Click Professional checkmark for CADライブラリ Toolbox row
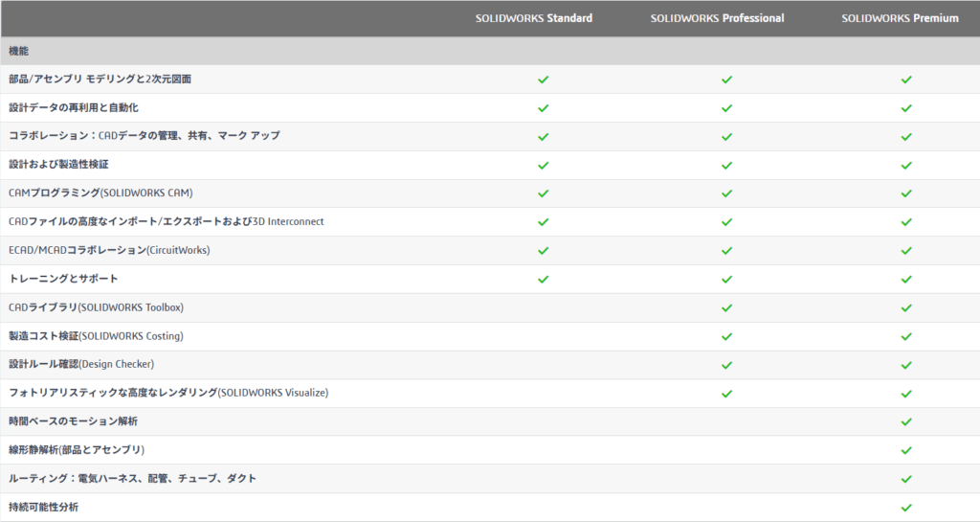Screen dimensions: 980x522 [726, 307]
